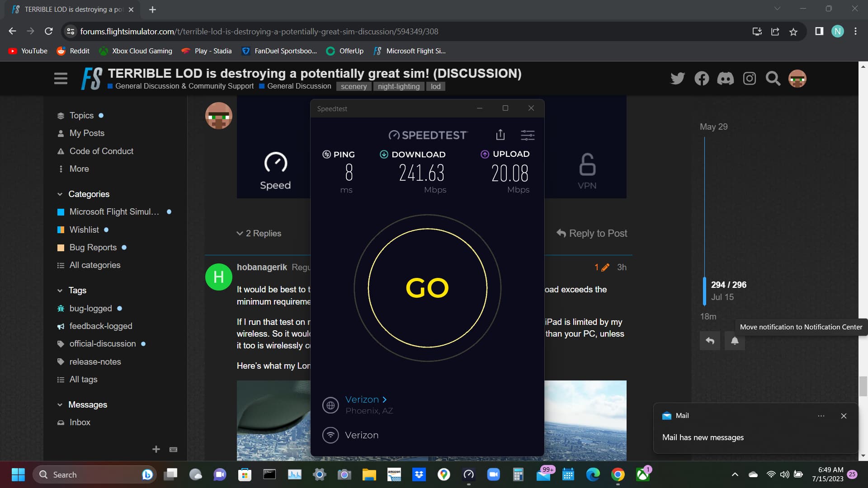Jump to the May 29 timeline start
Viewport: 868px width, 488px height.
713,127
